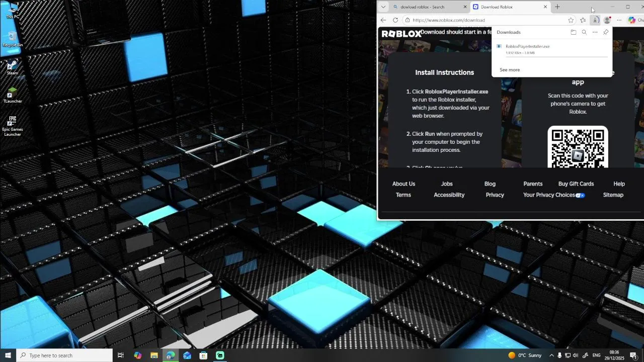644x362 pixels.
Task: Open Microsoft Store from taskbar
Action: pyautogui.click(x=203, y=355)
